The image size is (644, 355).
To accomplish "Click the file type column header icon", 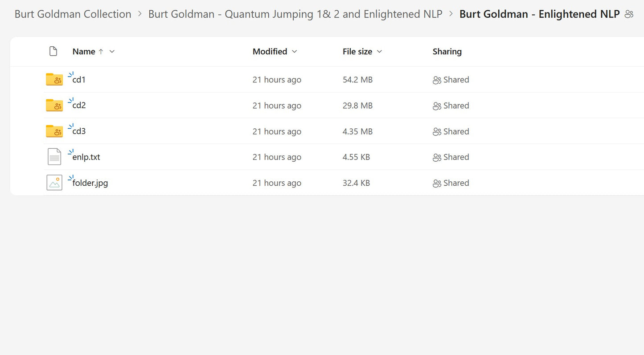I will coord(53,51).
